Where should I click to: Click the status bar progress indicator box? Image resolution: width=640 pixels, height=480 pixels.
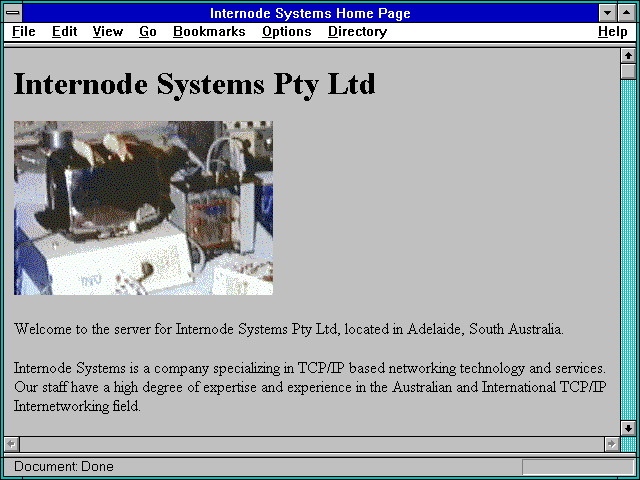pyautogui.click(x=578, y=467)
